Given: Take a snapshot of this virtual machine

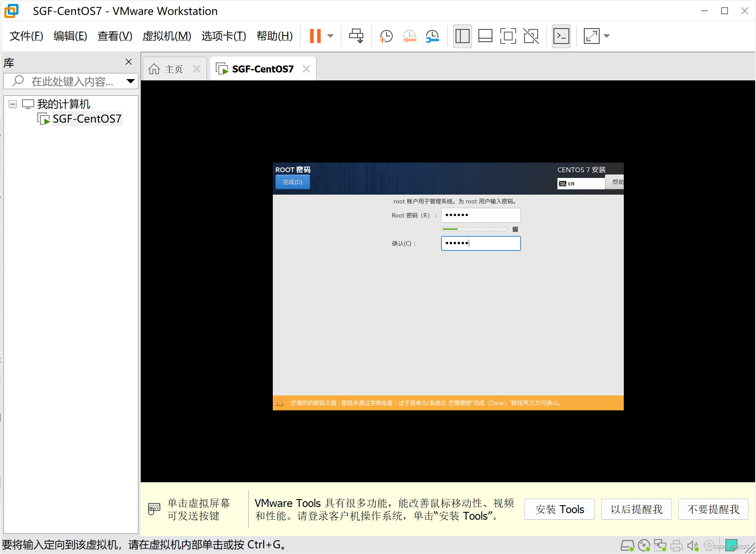Looking at the screenshot, I should 386,36.
